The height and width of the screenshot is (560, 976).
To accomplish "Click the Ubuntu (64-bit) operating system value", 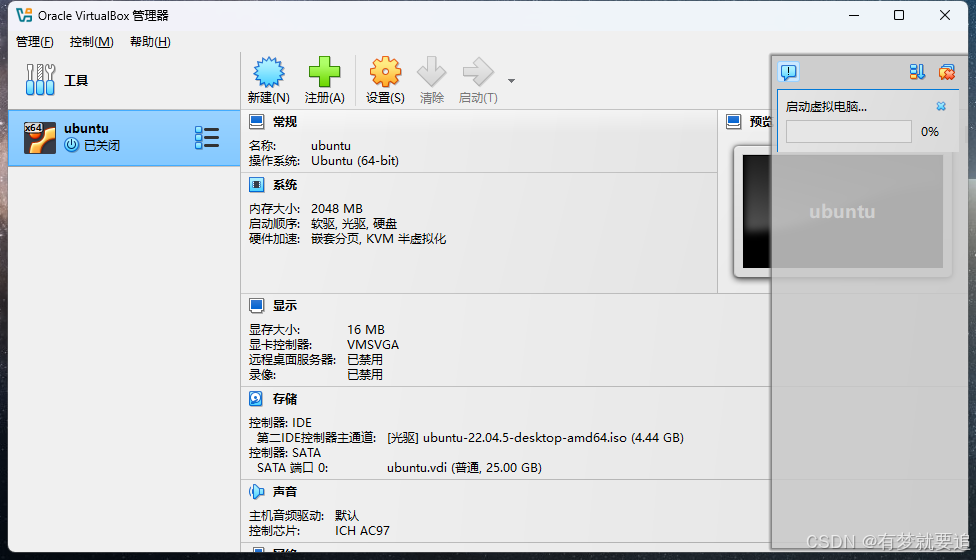I will pyautogui.click(x=355, y=161).
